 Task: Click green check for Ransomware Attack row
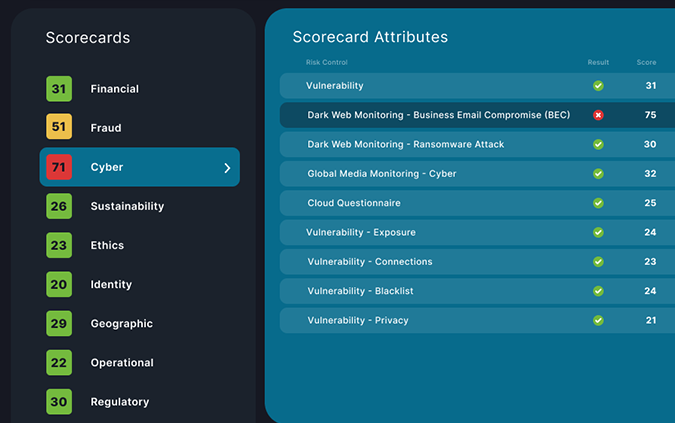[x=598, y=144]
